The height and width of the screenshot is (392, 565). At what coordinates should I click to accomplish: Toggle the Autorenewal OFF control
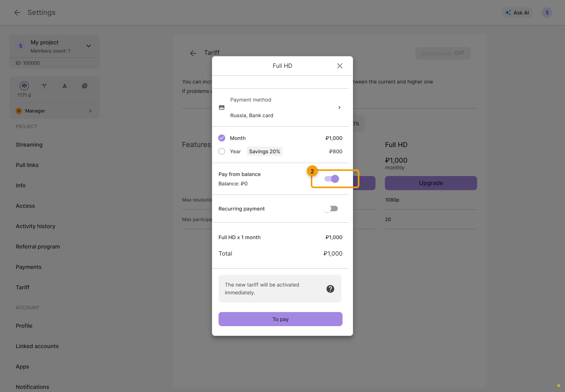(x=443, y=53)
